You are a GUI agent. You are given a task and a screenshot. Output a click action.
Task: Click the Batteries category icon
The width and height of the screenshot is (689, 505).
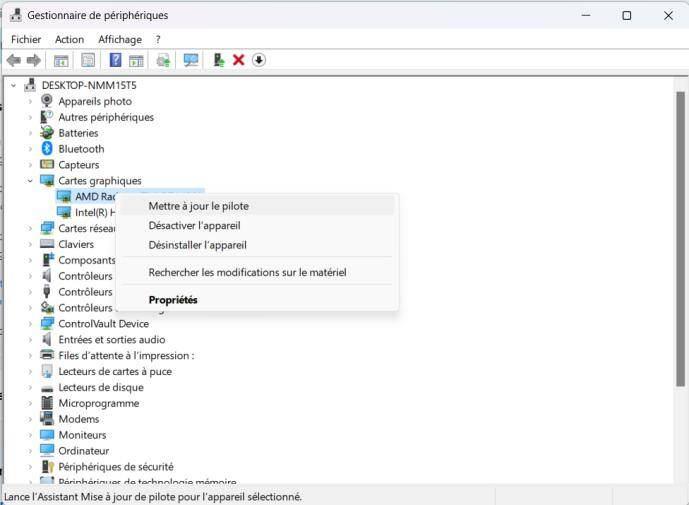[47, 132]
